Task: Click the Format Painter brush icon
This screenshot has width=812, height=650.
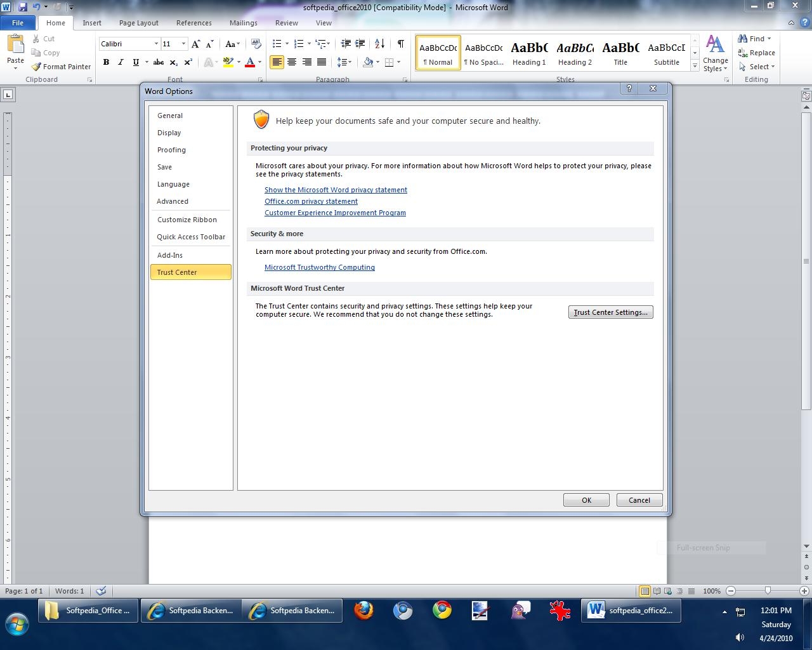Action: pyautogui.click(x=36, y=67)
